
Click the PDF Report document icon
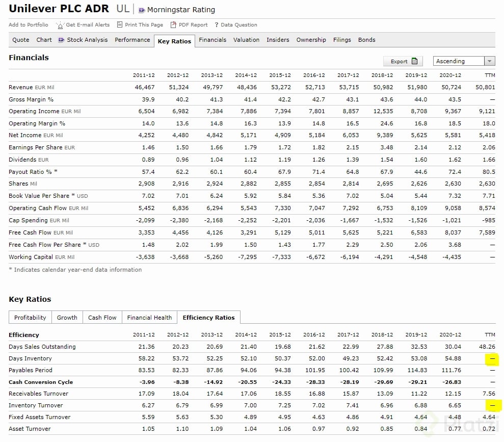173,25
